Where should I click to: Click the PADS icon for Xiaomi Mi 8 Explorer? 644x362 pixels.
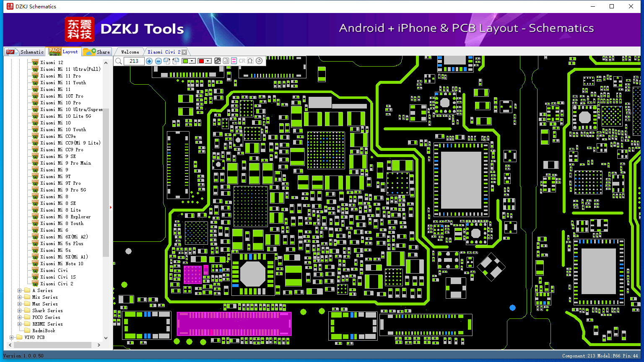(x=35, y=217)
